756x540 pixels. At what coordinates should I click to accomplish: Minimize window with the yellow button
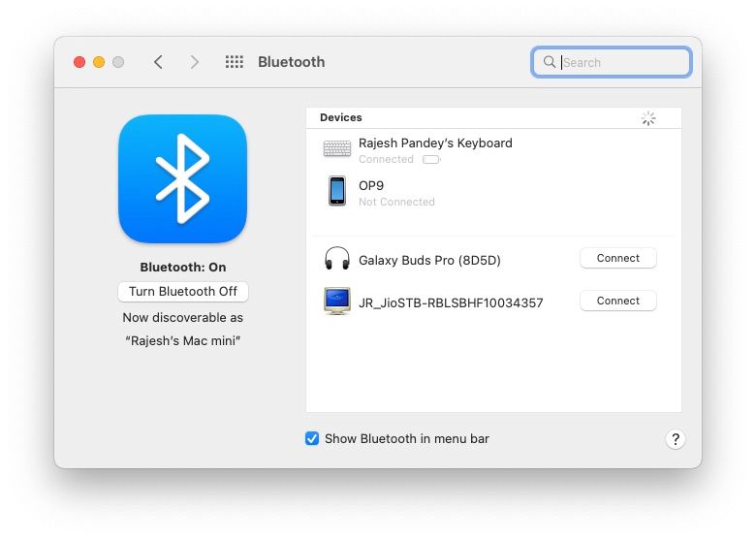point(99,62)
